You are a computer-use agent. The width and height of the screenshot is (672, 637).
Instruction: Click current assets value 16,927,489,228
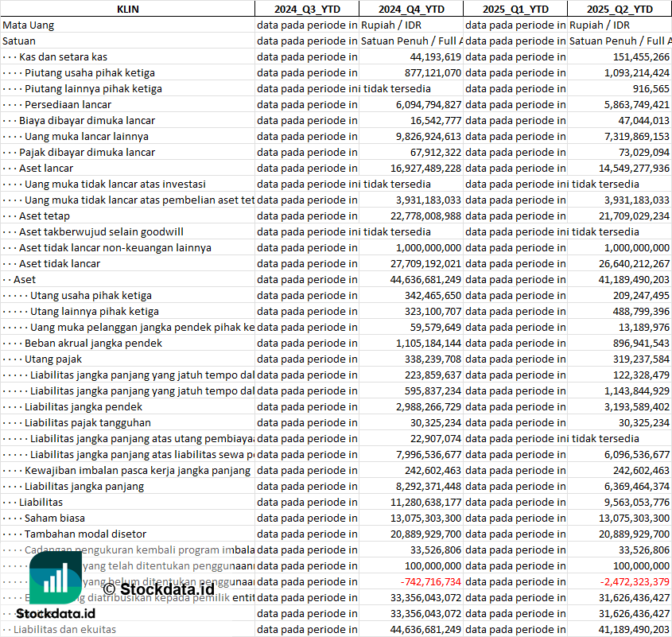(x=426, y=168)
